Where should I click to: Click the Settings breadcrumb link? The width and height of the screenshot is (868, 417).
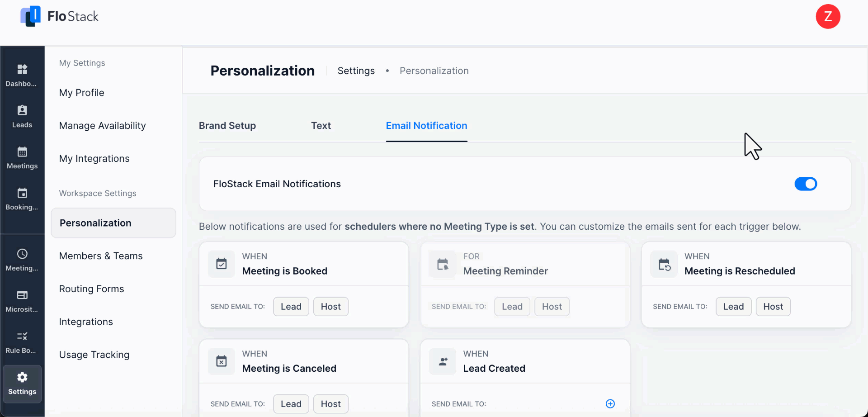[x=356, y=71]
